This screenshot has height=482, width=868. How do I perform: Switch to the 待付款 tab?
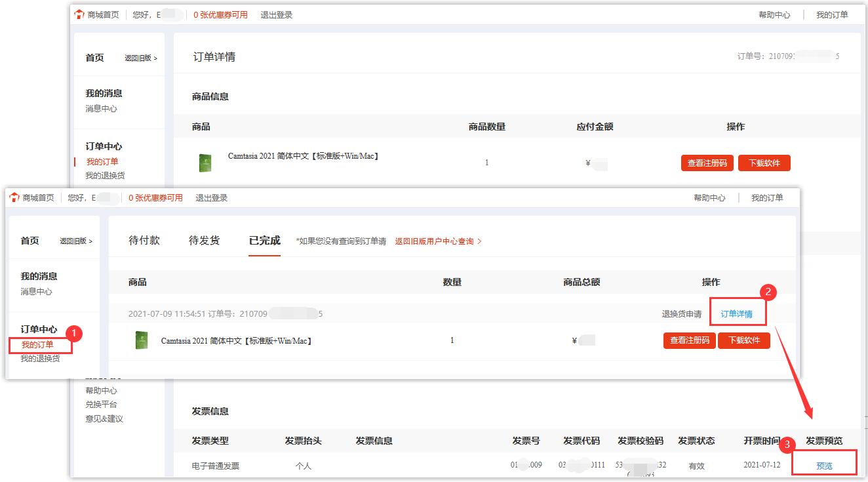(144, 241)
